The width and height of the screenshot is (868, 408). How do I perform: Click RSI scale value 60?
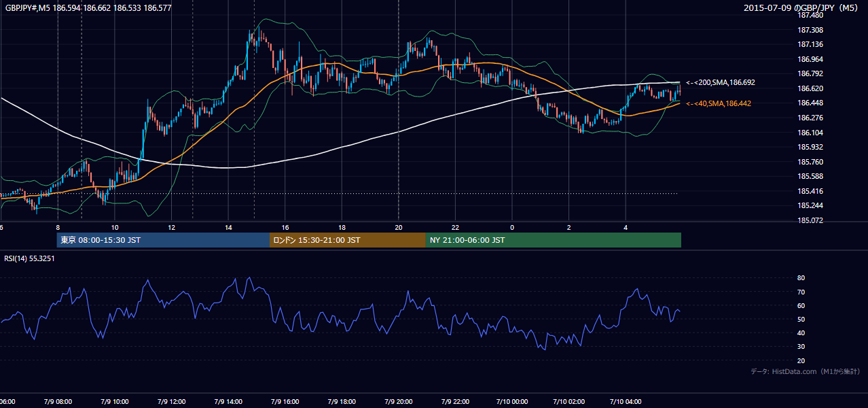[801, 306]
